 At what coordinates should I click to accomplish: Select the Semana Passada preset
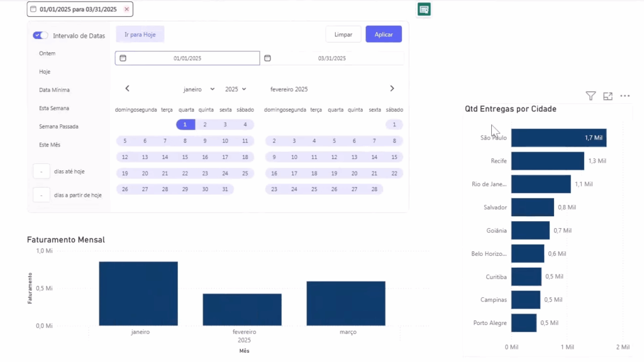pos(58,126)
